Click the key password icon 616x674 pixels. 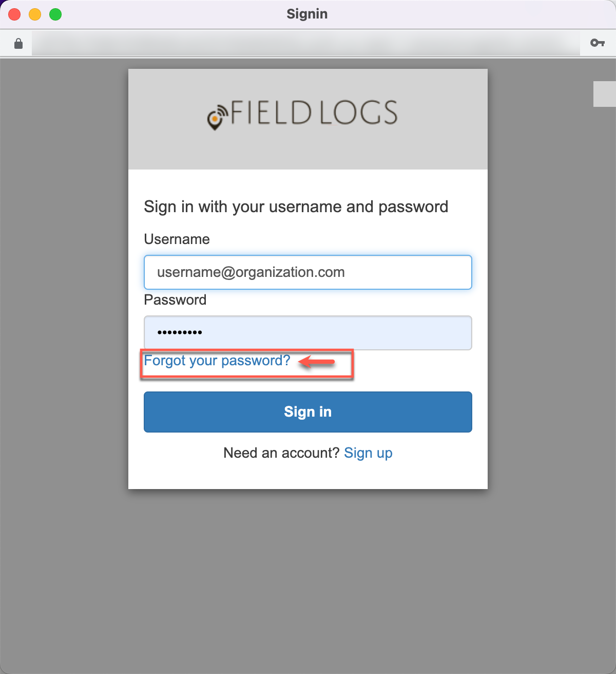pyautogui.click(x=597, y=43)
